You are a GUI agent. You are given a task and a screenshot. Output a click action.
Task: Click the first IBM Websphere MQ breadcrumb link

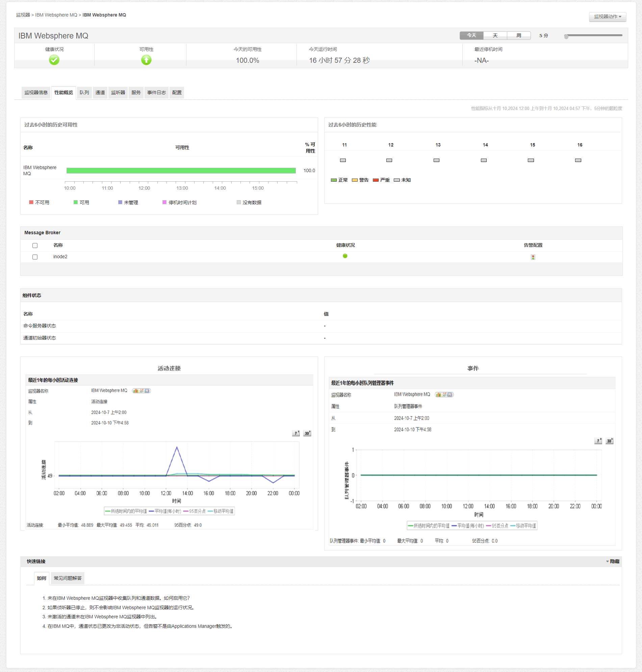point(56,15)
